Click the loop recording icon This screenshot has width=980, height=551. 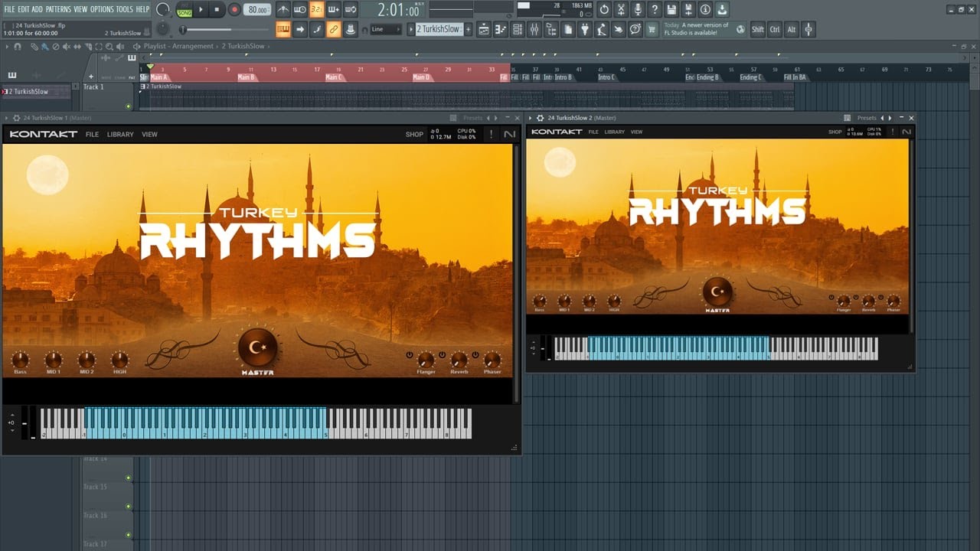[351, 9]
